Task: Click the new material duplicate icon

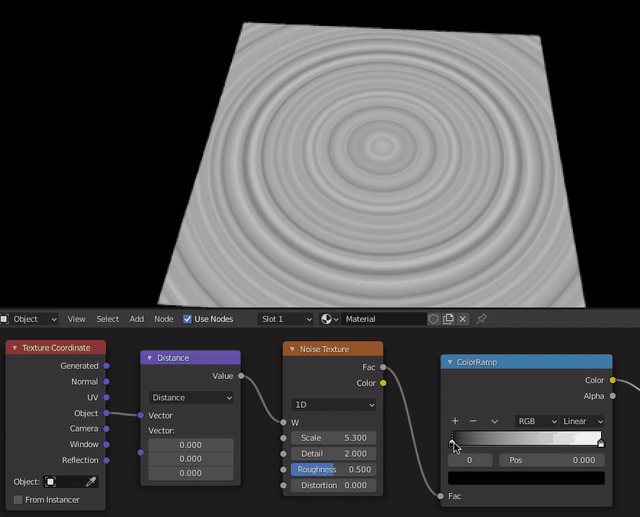Action: point(448,319)
